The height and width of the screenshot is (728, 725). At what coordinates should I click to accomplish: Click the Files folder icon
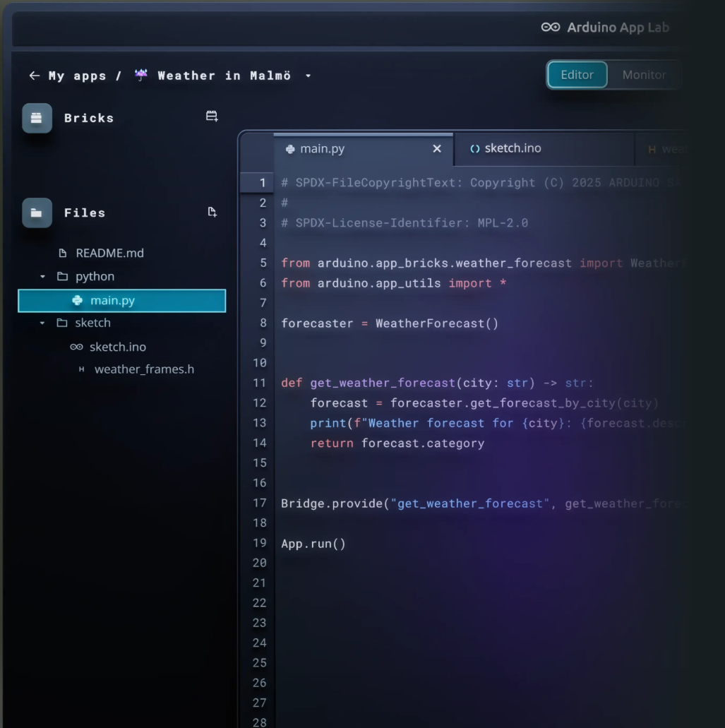tap(37, 213)
